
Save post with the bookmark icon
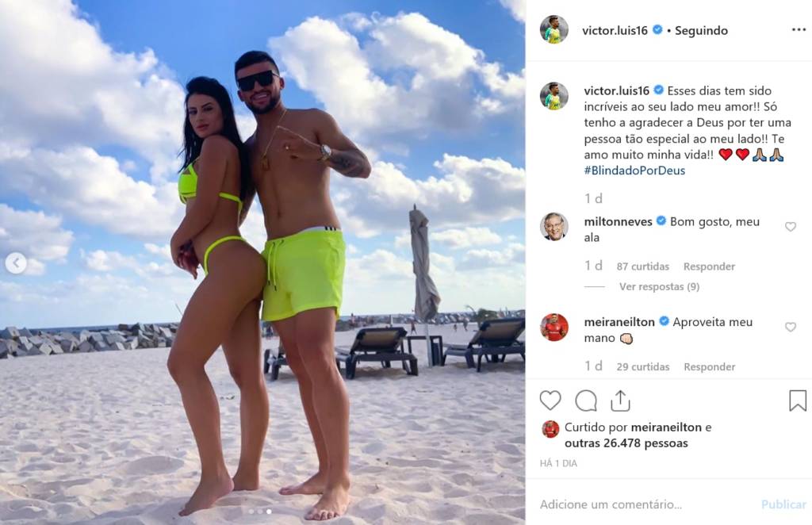pyautogui.click(x=798, y=400)
